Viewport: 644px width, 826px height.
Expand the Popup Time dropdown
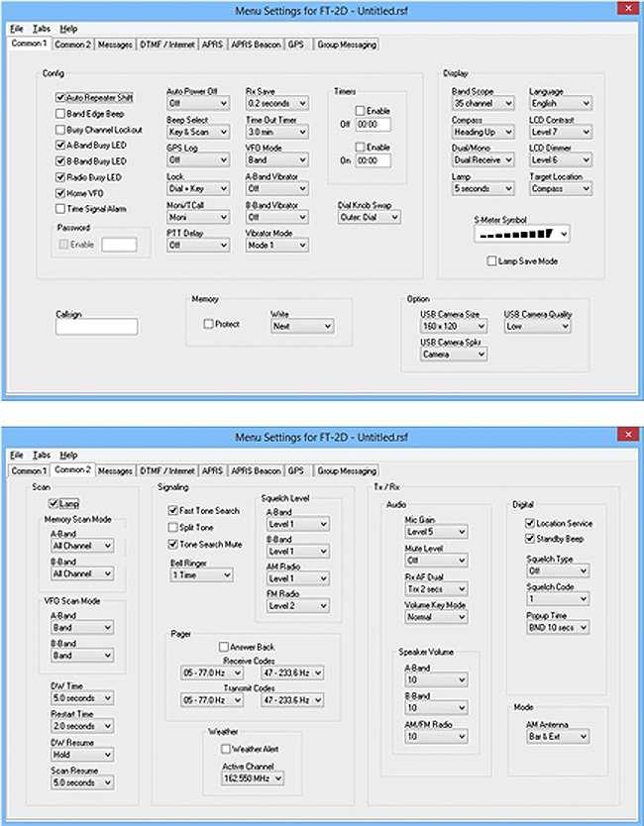pyautogui.click(x=559, y=627)
